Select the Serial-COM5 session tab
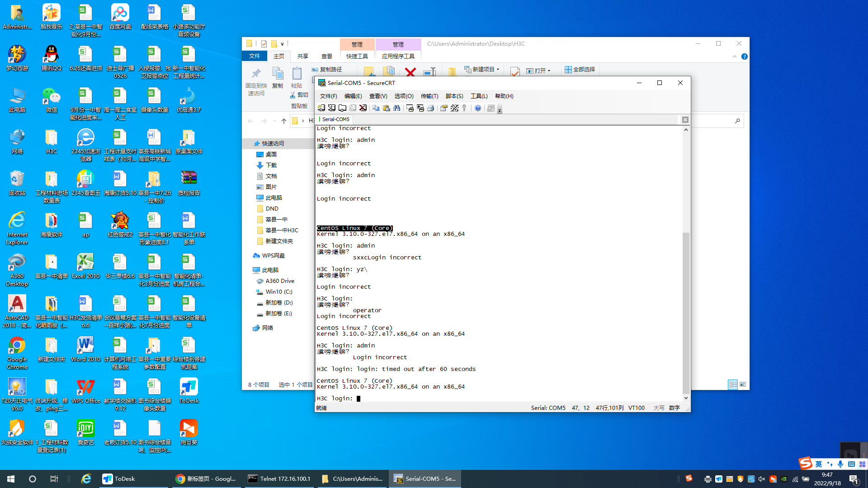 pos(335,119)
